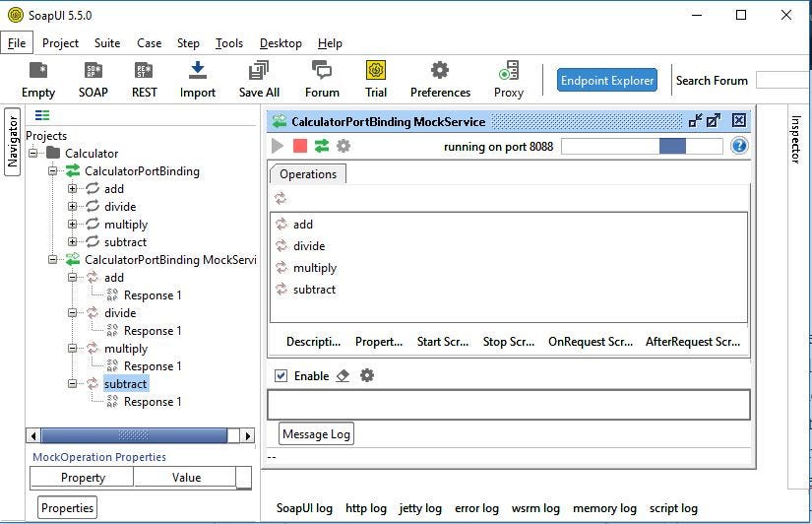Open the vertical Inspector side tab
The height and width of the screenshot is (524, 812).
[796, 139]
